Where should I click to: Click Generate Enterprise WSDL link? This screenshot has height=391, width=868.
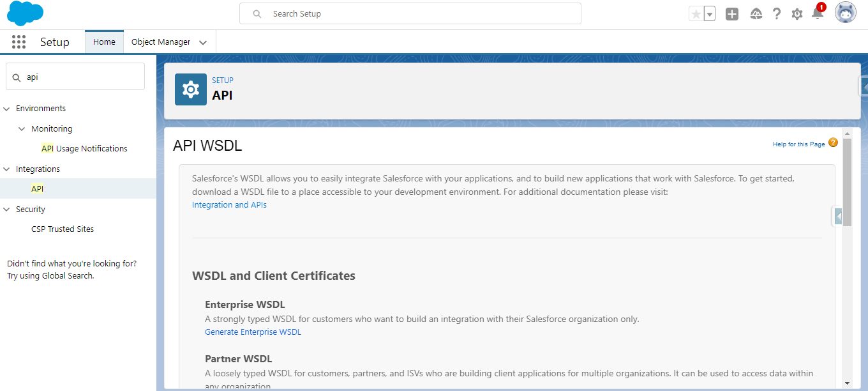click(253, 332)
